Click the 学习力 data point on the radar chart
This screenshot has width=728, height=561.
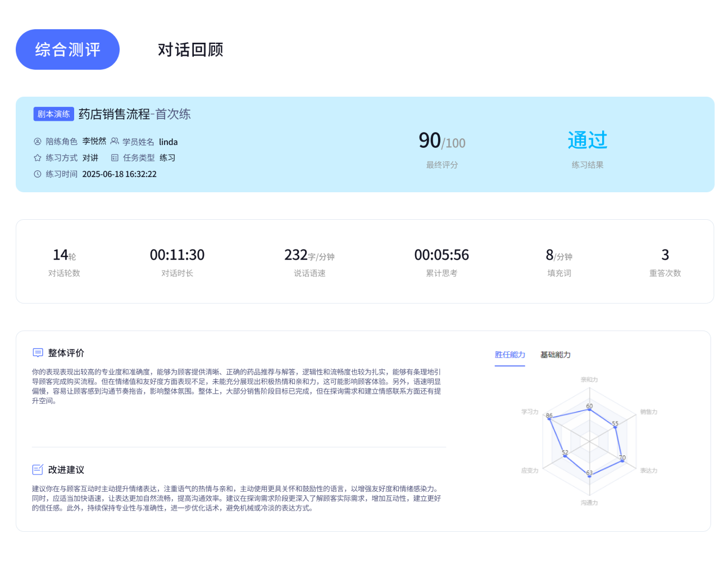[x=549, y=418]
